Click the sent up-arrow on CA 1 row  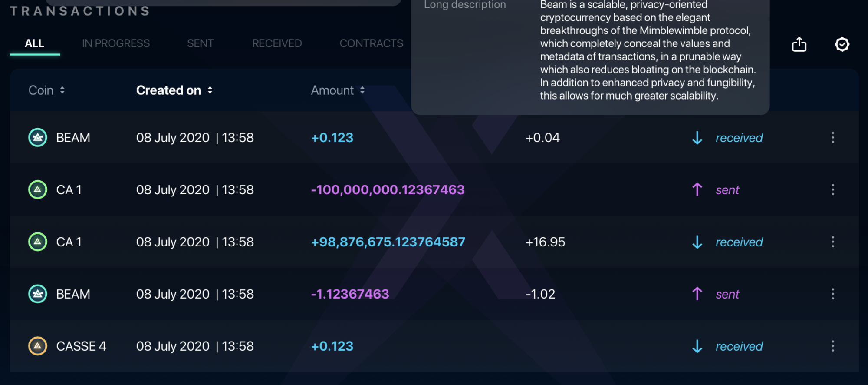point(697,190)
